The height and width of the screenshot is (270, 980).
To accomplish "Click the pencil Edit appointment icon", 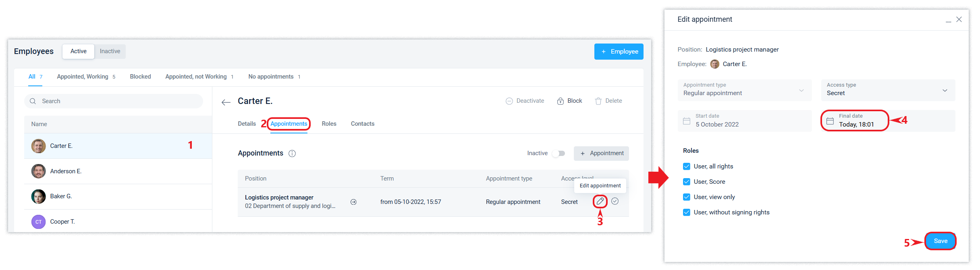I will coord(600,201).
